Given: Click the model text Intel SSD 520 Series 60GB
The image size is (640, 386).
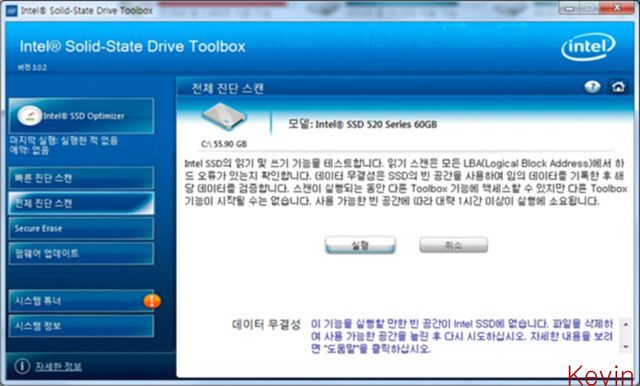Looking at the screenshot, I should tap(362, 124).
